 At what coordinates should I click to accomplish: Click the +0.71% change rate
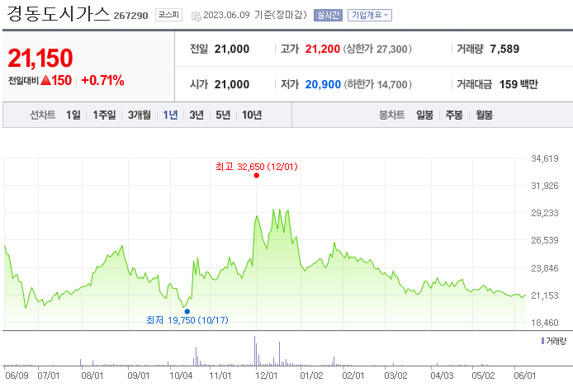pyautogui.click(x=102, y=80)
